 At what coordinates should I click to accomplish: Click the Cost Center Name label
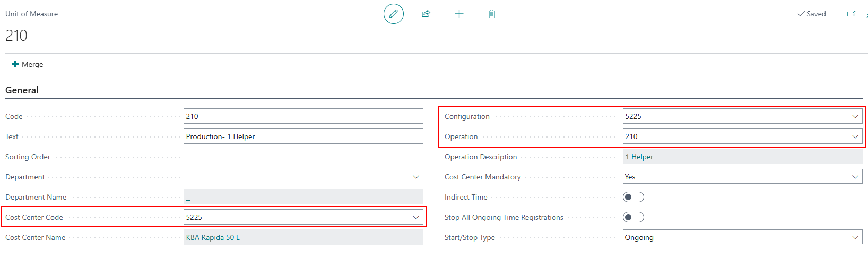[36, 237]
